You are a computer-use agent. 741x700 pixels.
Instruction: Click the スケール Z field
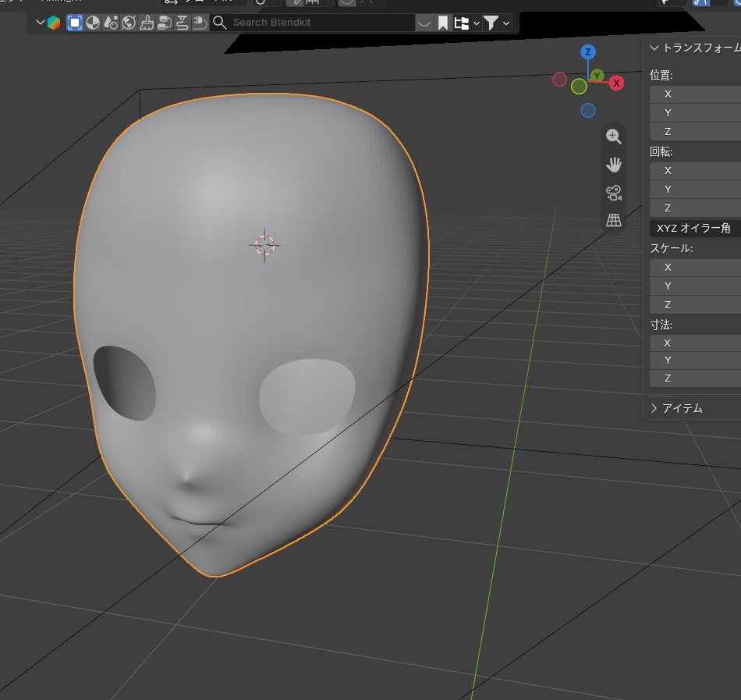695,305
